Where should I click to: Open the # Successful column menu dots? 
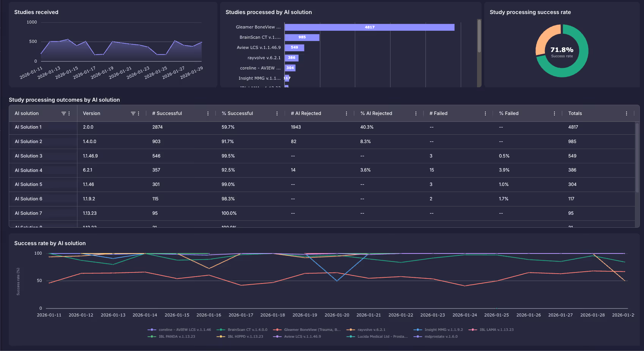[x=208, y=113]
